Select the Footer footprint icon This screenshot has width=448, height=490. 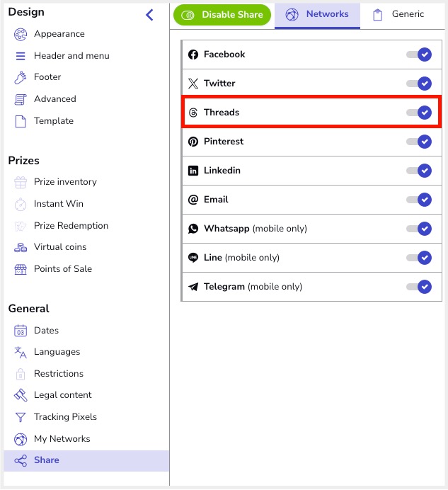[x=21, y=77]
